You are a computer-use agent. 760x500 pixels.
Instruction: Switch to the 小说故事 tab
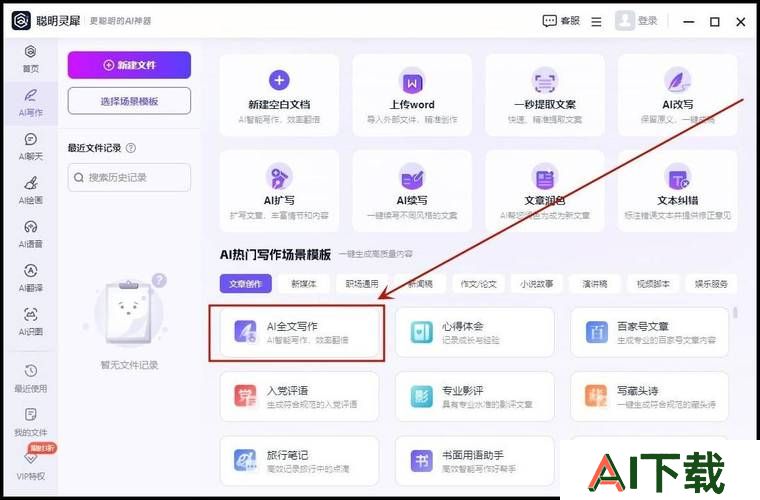coord(537,284)
